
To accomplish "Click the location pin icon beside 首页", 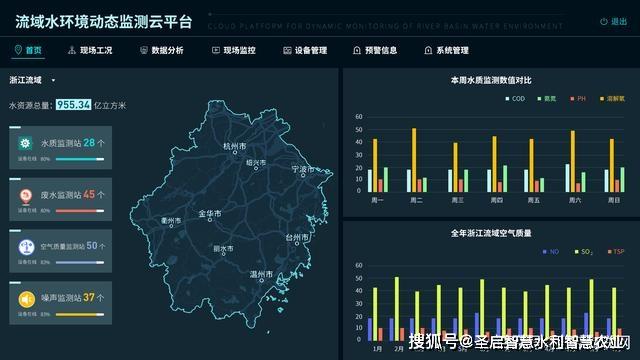I will tap(18, 50).
